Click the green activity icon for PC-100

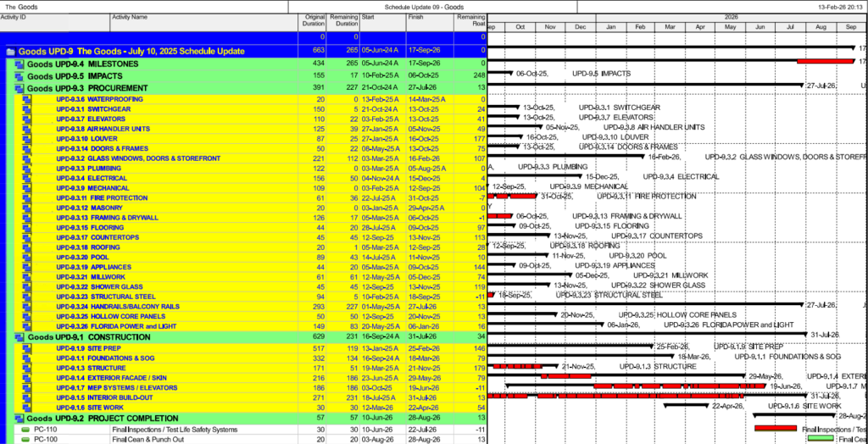25,440
